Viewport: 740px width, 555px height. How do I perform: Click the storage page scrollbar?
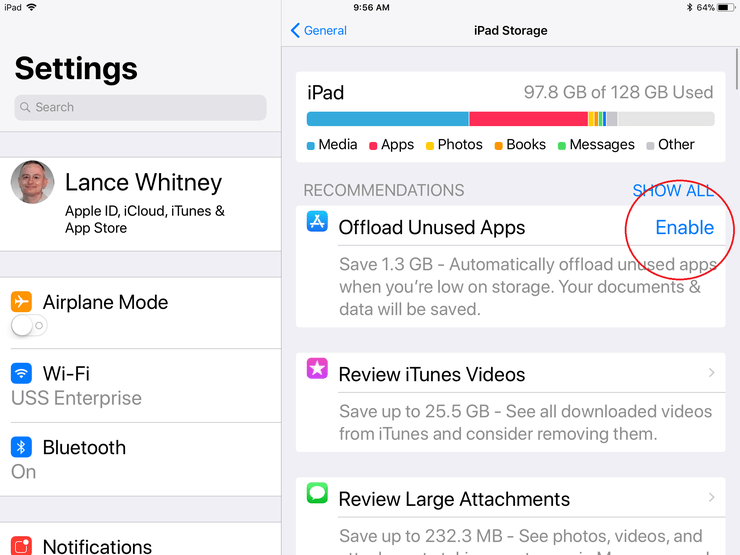[x=737, y=68]
